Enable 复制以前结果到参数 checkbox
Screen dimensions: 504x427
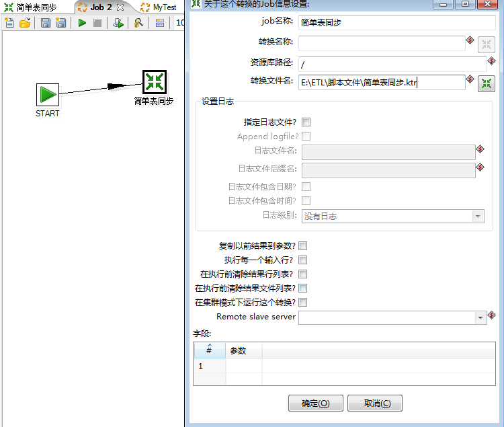[x=303, y=245]
